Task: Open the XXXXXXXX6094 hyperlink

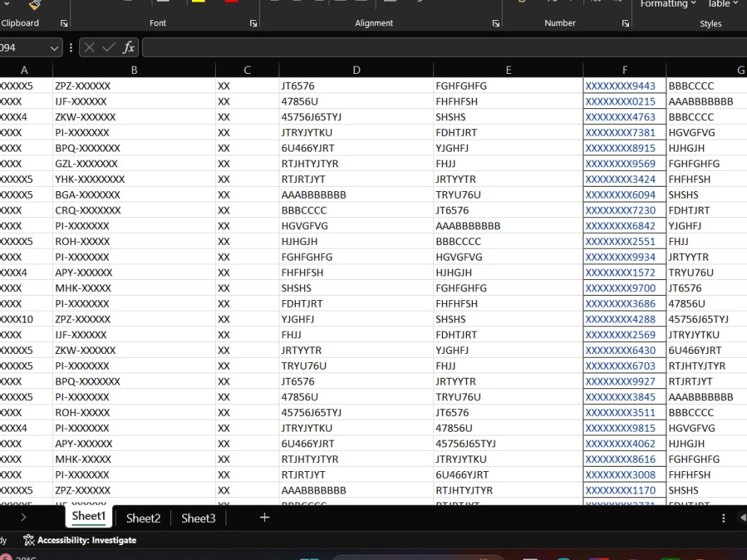Action: click(620, 195)
